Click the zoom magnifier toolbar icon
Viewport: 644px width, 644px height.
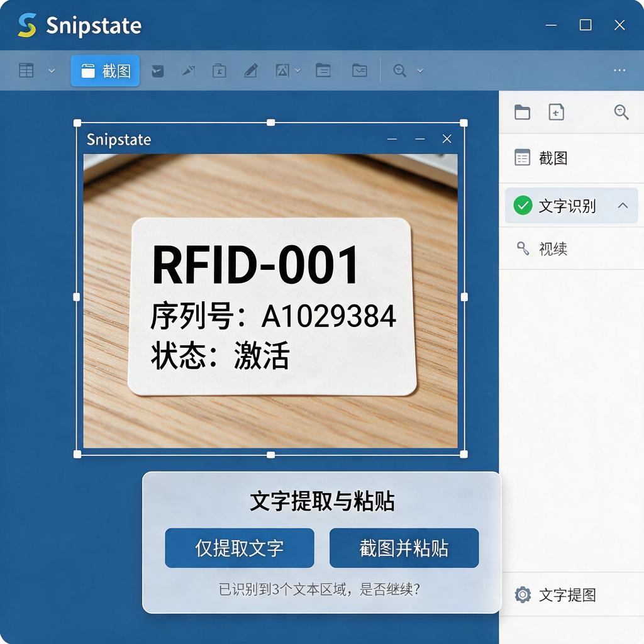pos(399,70)
